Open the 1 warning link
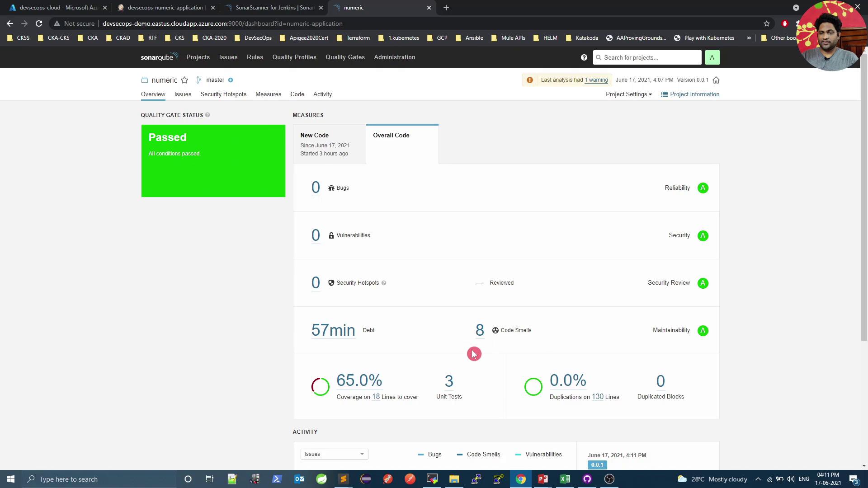Image resolution: width=868 pixels, height=488 pixels. click(x=596, y=80)
